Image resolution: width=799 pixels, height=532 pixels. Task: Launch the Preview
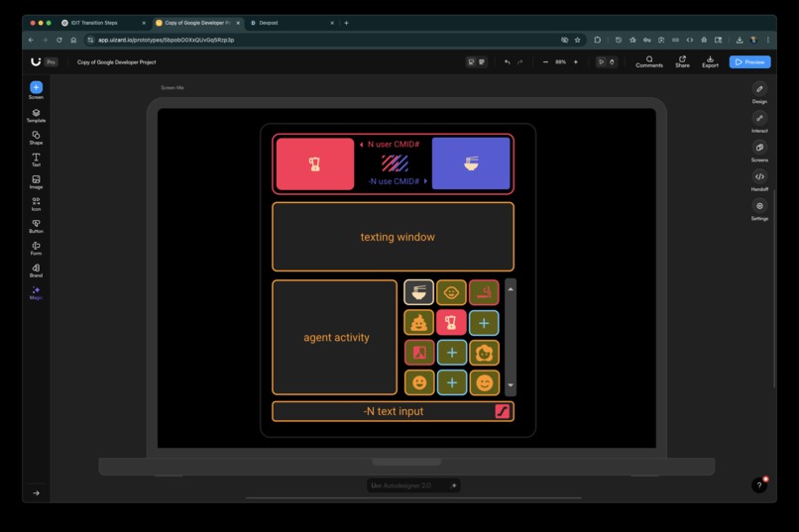(x=749, y=62)
